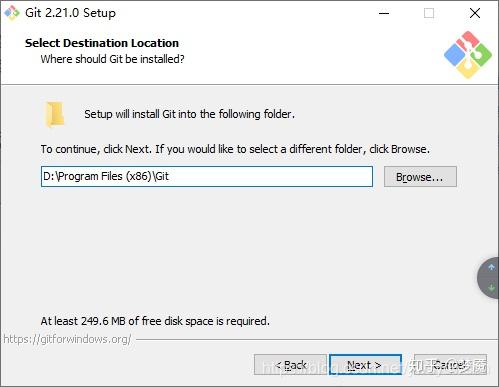This screenshot has height=387, width=499.
Task: Click the 'Where should Git be installed?' subtitle
Action: click(112, 59)
